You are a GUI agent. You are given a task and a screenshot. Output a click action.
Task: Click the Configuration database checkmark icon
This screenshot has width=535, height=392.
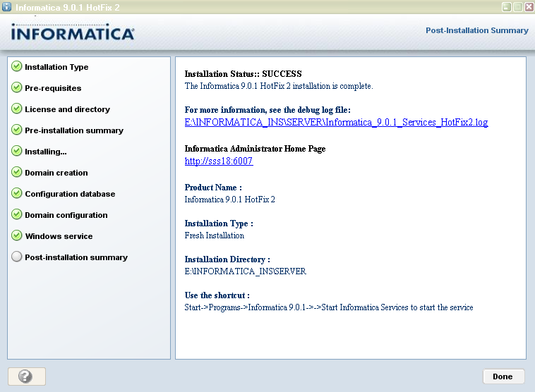[x=16, y=193]
